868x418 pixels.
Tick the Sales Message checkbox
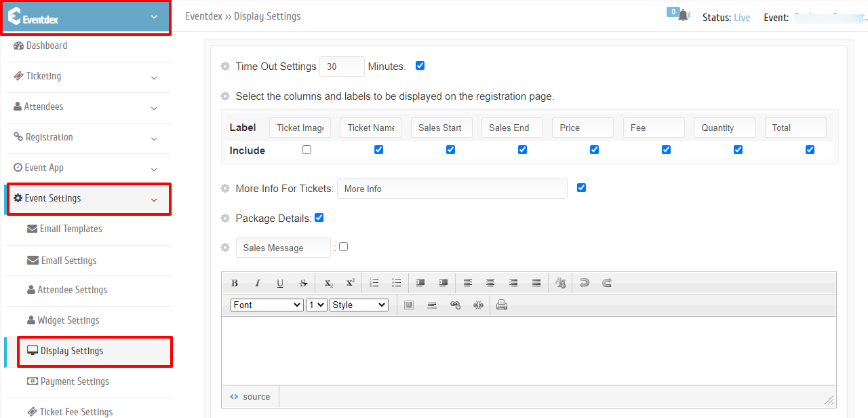click(x=344, y=247)
